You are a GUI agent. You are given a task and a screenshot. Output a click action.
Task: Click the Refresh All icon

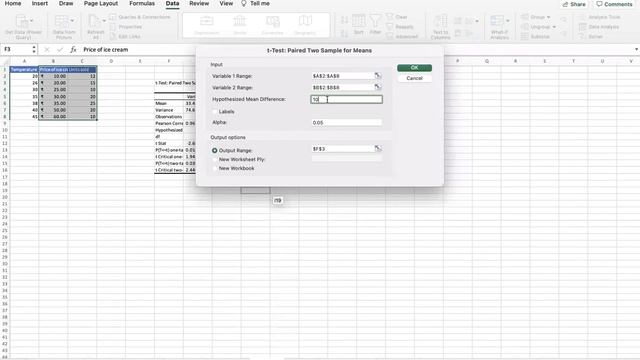(94, 21)
